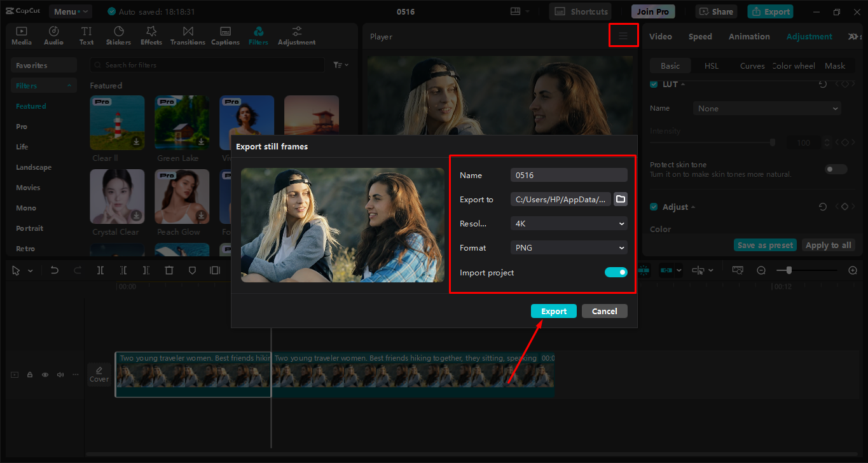This screenshot has width=868, height=463.
Task: Disable the Import project toggle
Action: tap(616, 272)
